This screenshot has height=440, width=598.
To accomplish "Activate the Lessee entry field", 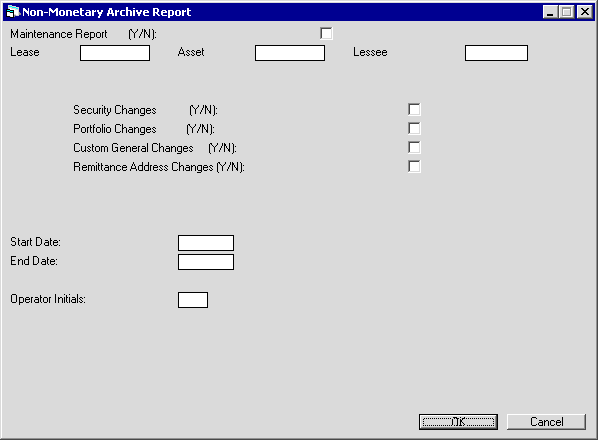I will coord(496,53).
